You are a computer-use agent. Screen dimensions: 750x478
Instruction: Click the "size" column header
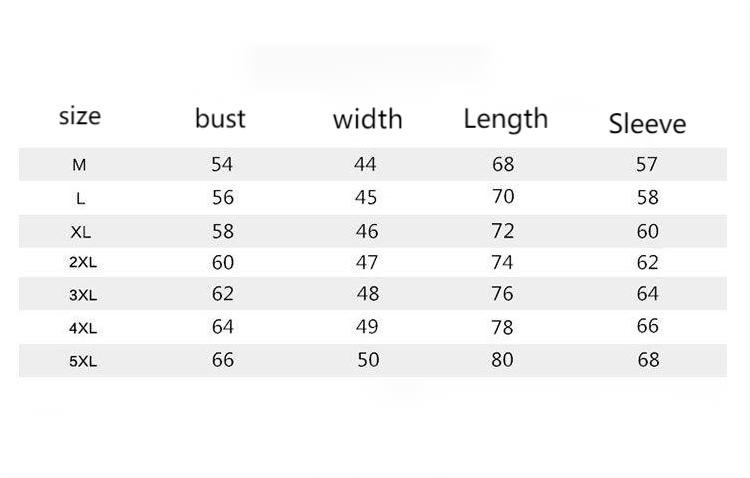tap(80, 115)
